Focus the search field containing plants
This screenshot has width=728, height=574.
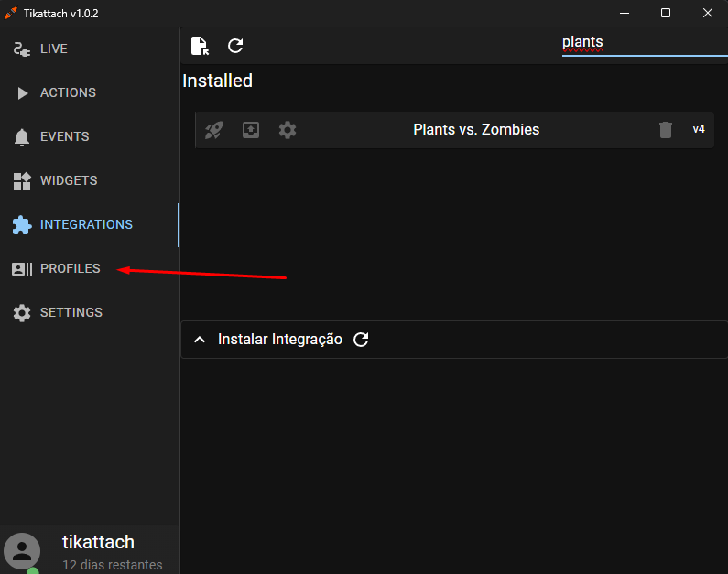pos(645,44)
